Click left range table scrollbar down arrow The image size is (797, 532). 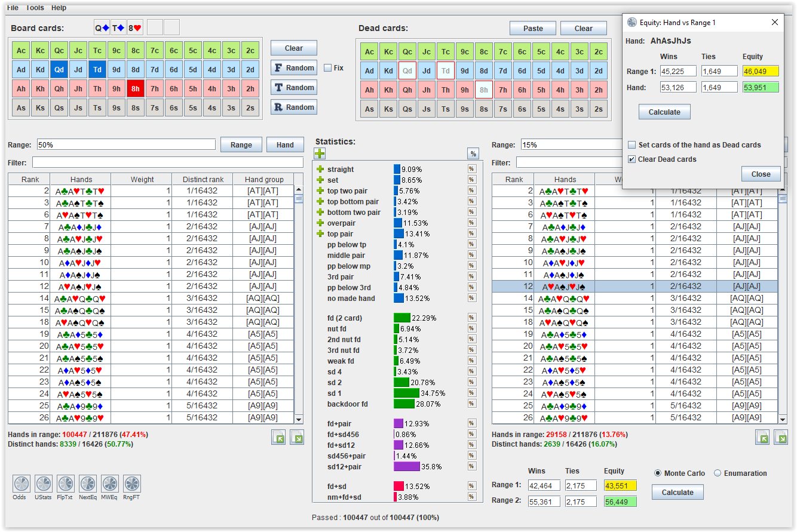(x=299, y=419)
